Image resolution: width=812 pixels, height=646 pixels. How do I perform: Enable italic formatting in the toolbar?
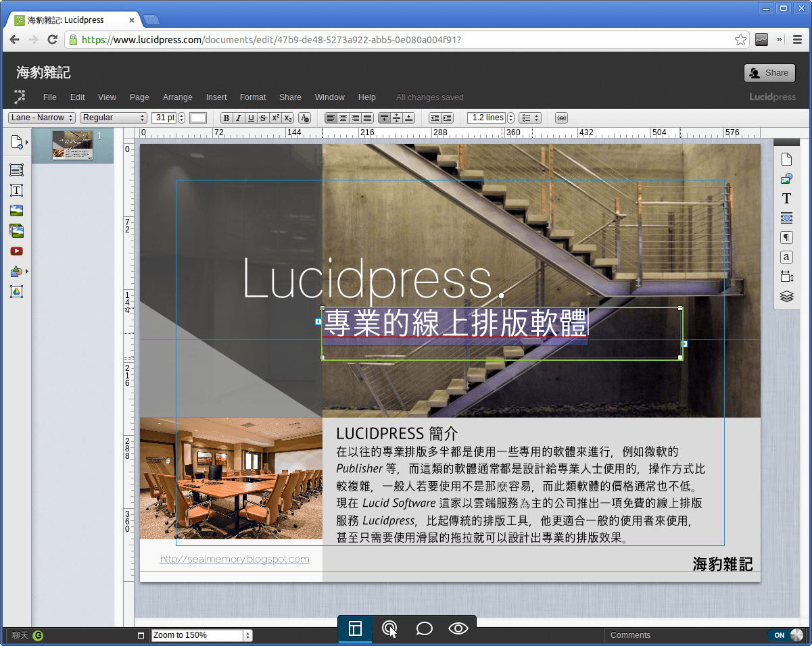[238, 118]
